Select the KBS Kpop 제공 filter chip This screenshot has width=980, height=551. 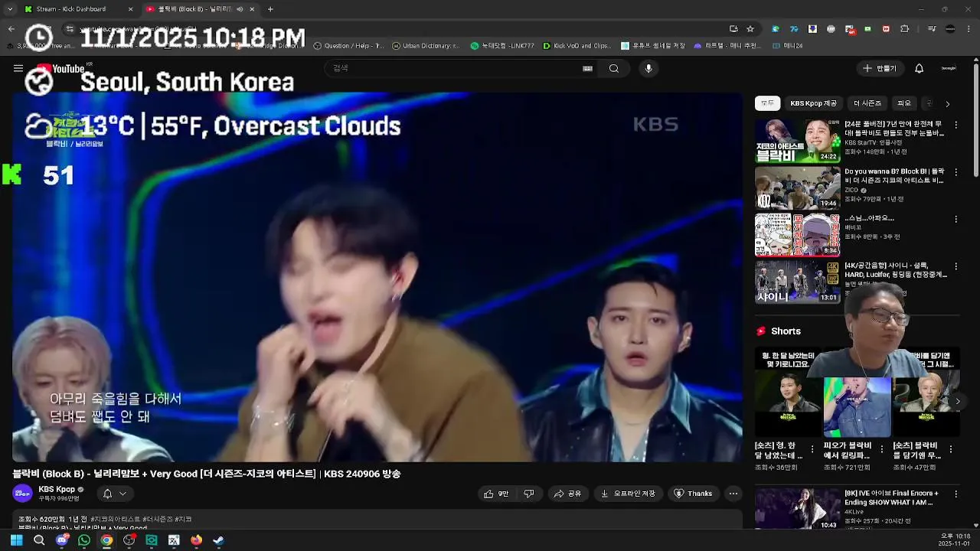(x=814, y=103)
